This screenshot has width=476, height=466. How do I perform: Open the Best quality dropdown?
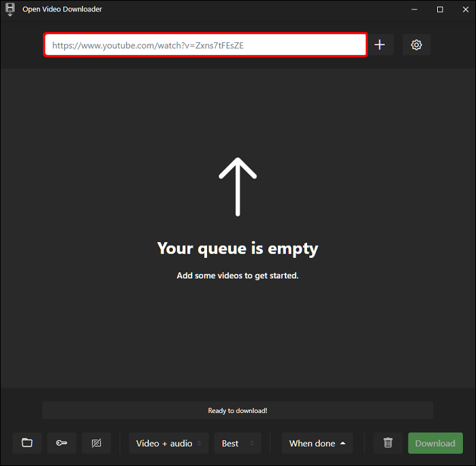238,443
